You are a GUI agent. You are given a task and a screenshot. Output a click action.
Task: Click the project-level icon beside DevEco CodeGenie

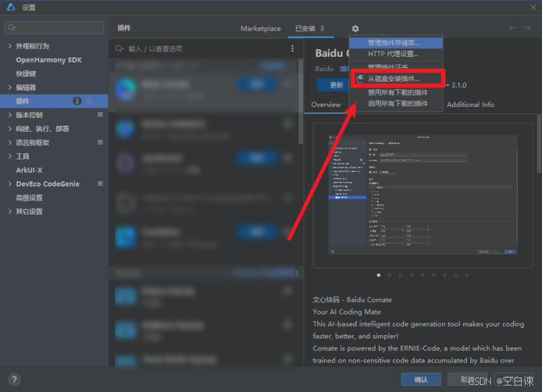tap(100, 184)
